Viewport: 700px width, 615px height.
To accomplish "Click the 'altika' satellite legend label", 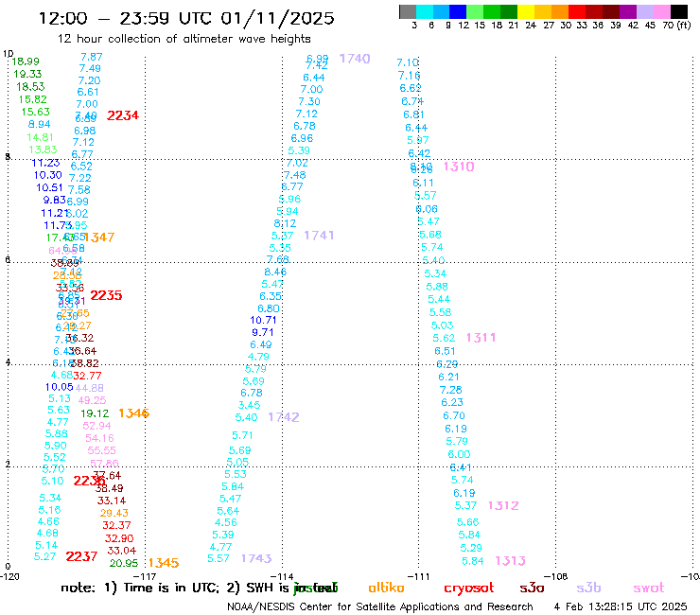I will tap(386, 588).
